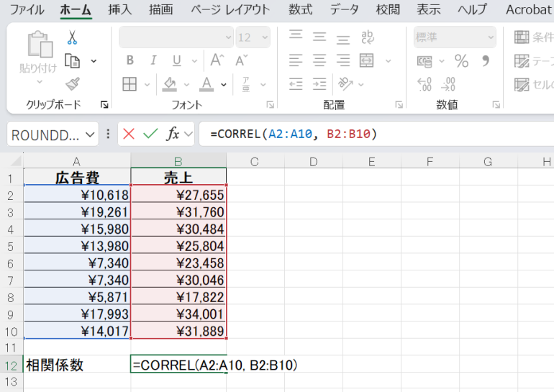Click the Paste clipboard icon
Viewport: 554px width, 392px height.
40,44
